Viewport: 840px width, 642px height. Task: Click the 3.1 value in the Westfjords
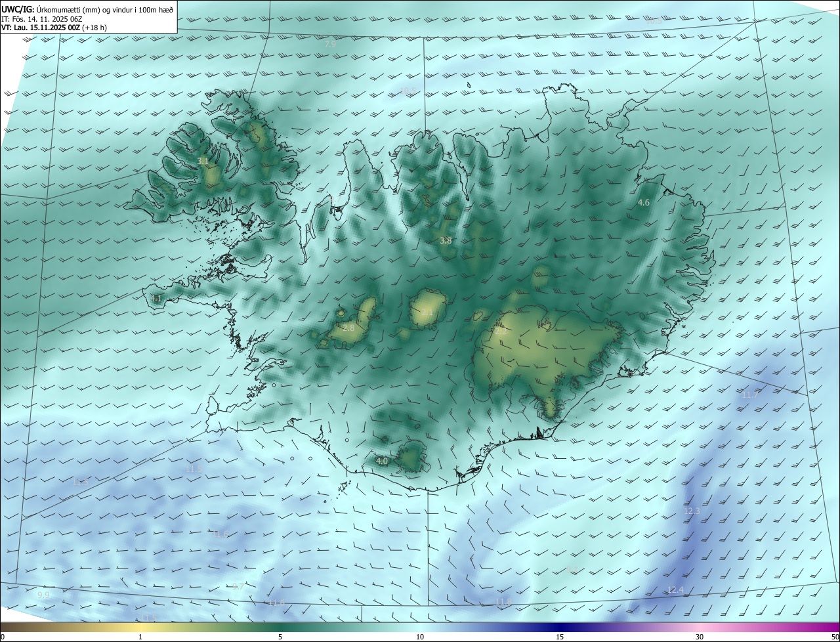point(203,161)
